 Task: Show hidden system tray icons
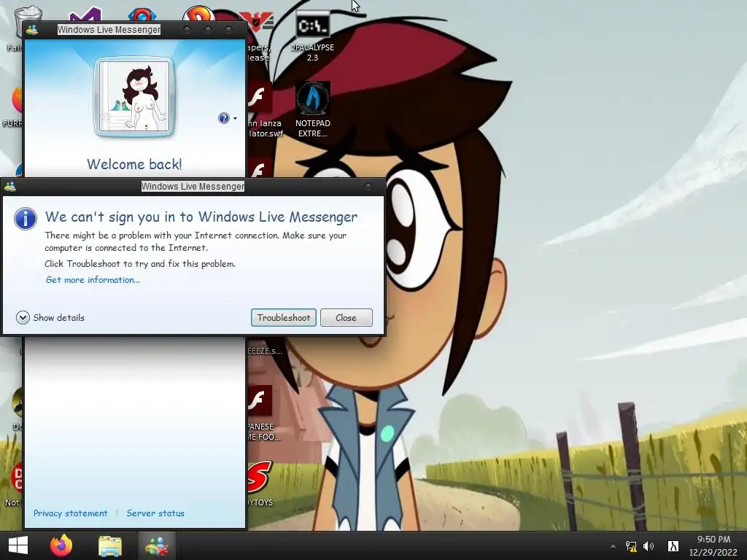point(613,546)
